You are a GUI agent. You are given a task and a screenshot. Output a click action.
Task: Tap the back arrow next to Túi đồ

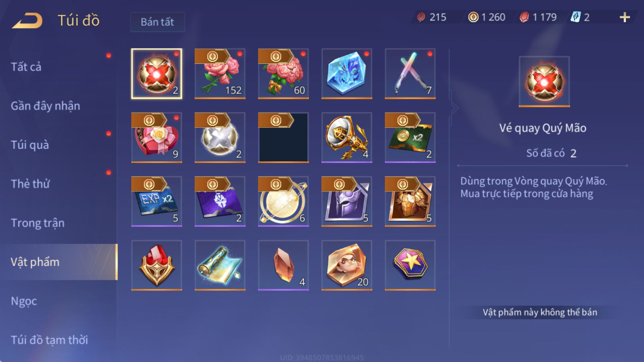coord(27,21)
